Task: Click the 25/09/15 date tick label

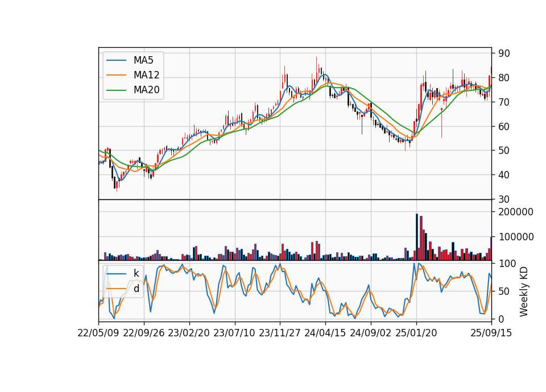Action: 491,333
